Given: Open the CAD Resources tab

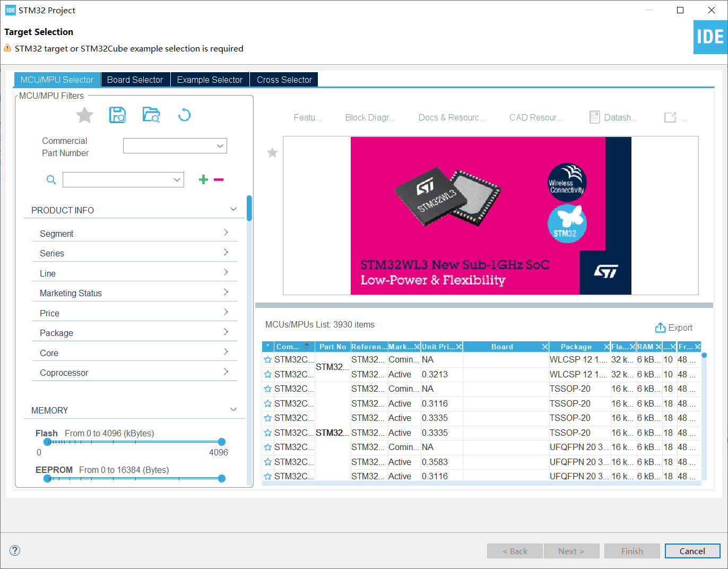Looking at the screenshot, I should (x=536, y=117).
